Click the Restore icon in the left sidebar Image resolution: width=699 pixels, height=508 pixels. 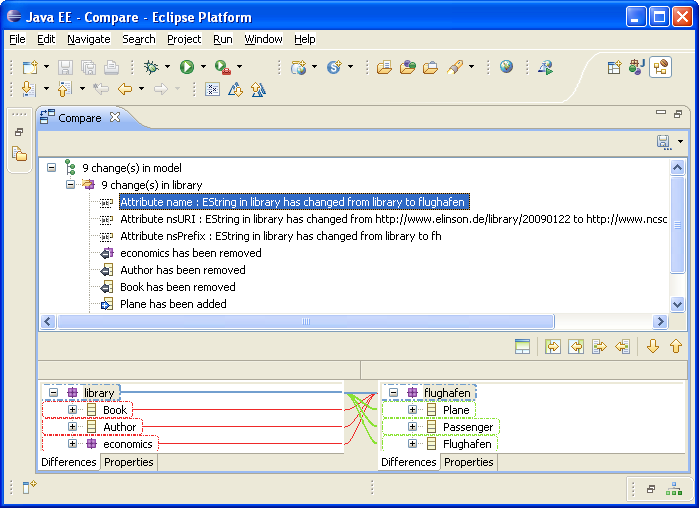click(x=19, y=132)
